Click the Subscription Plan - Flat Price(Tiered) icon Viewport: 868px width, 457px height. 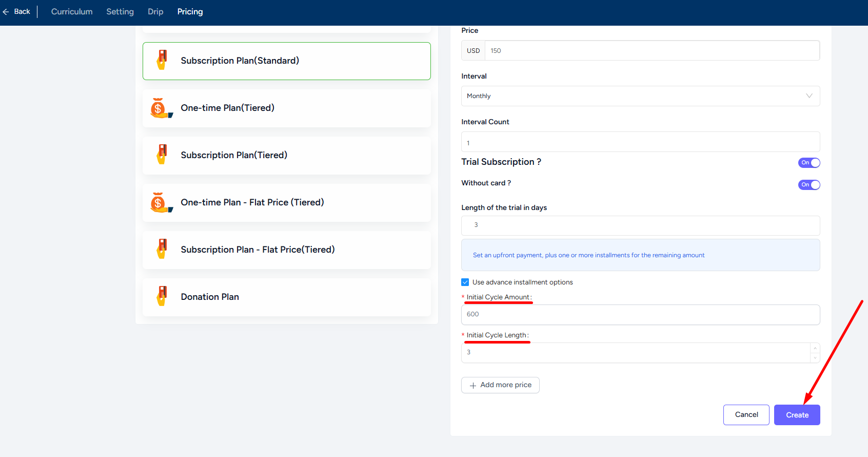click(162, 249)
